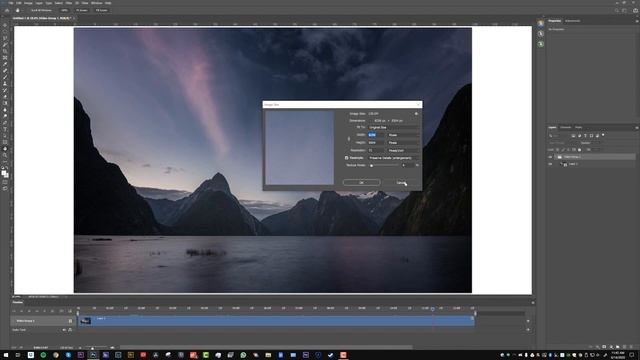The image size is (640, 360).
Task: Open the Resample method dropdown
Action: coord(393,158)
